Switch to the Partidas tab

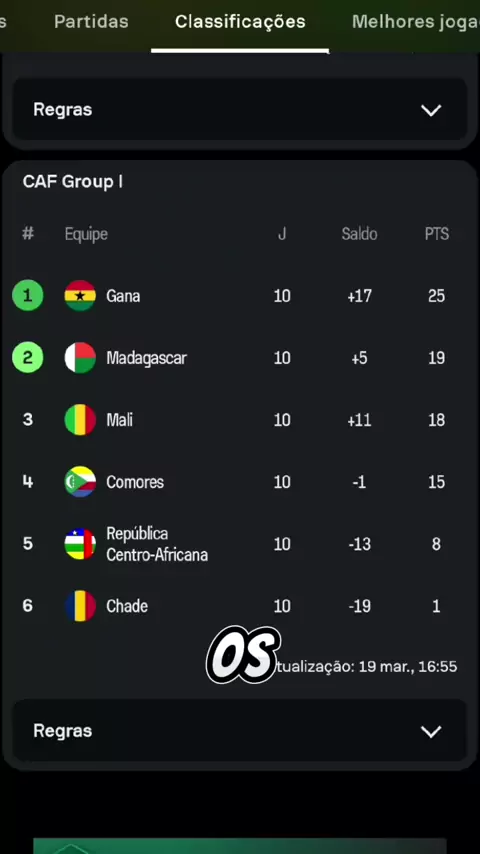tap(92, 22)
